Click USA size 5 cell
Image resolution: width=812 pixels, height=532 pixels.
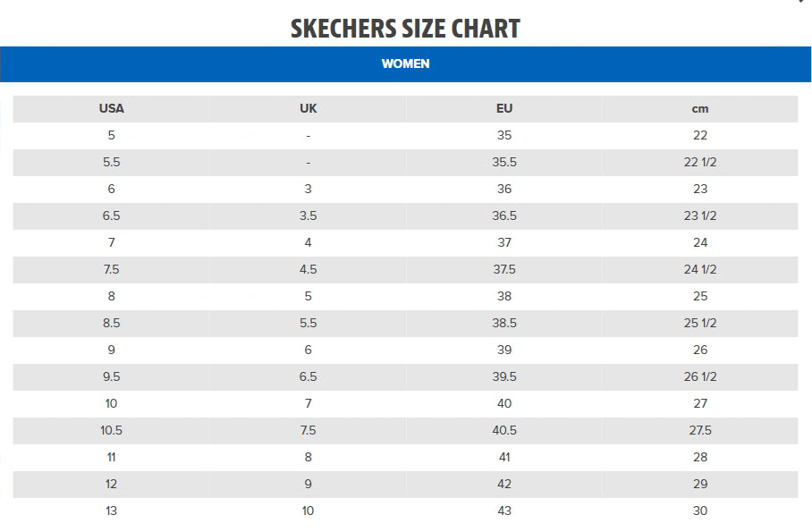coord(111,136)
